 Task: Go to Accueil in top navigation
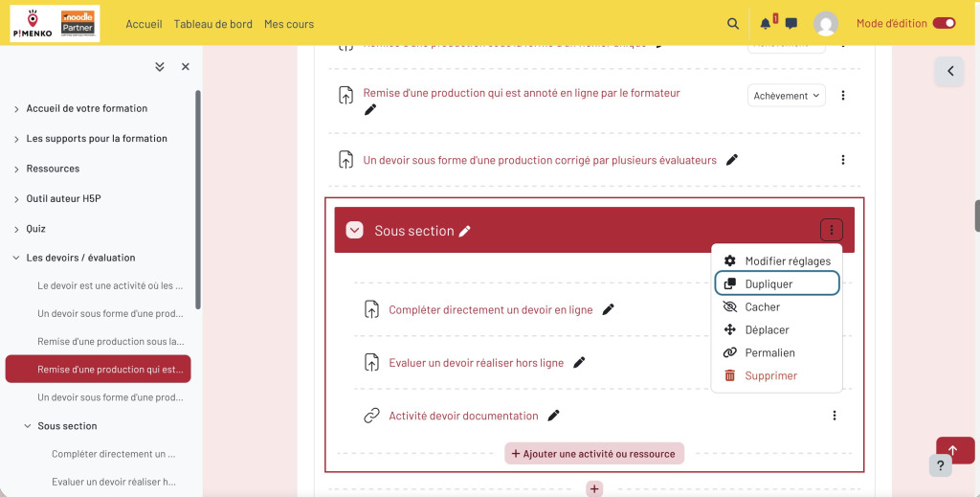(144, 24)
